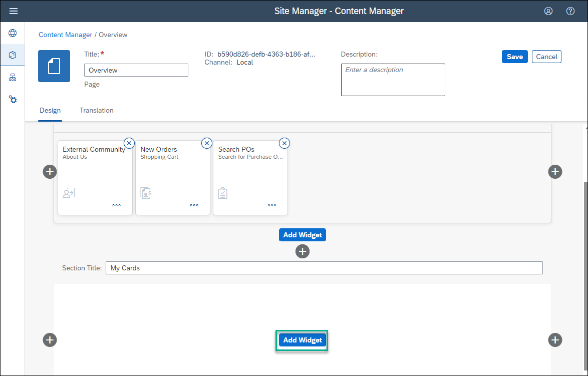The width and height of the screenshot is (588, 376).
Task: Go to Content Manager breadcrumb link
Action: tap(65, 35)
